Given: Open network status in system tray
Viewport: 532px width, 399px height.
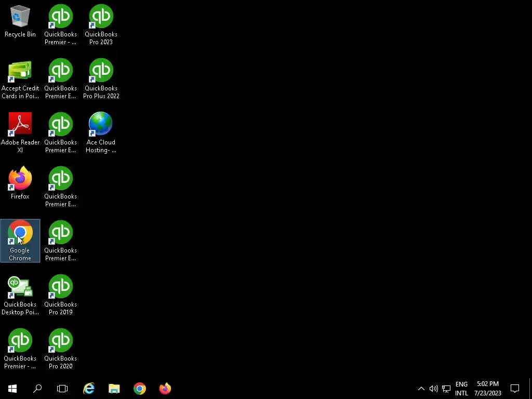Looking at the screenshot, I should point(446,389).
